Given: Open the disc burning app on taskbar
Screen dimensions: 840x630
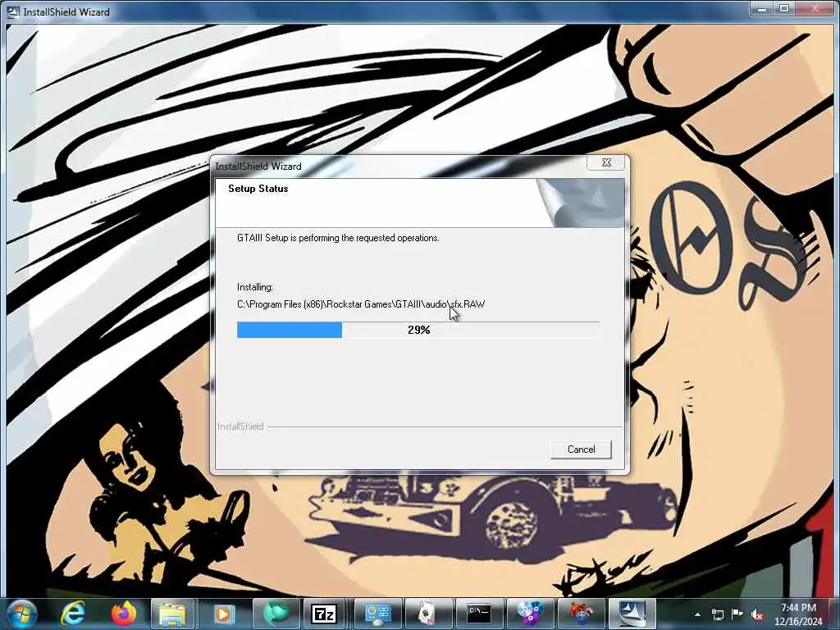Looking at the screenshot, I should (x=529, y=614).
